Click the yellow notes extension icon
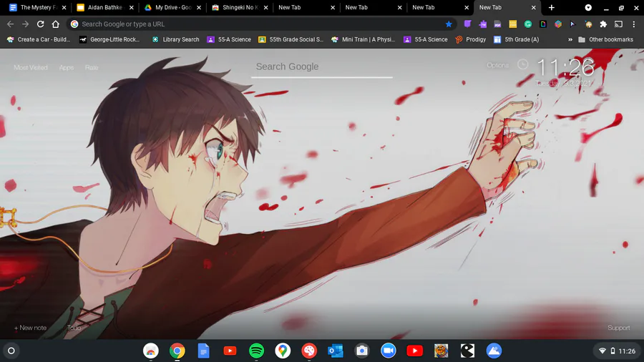 point(512,24)
